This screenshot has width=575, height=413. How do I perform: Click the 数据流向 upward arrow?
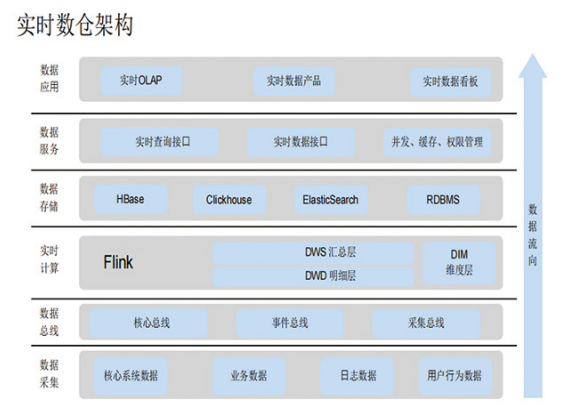[532, 226]
